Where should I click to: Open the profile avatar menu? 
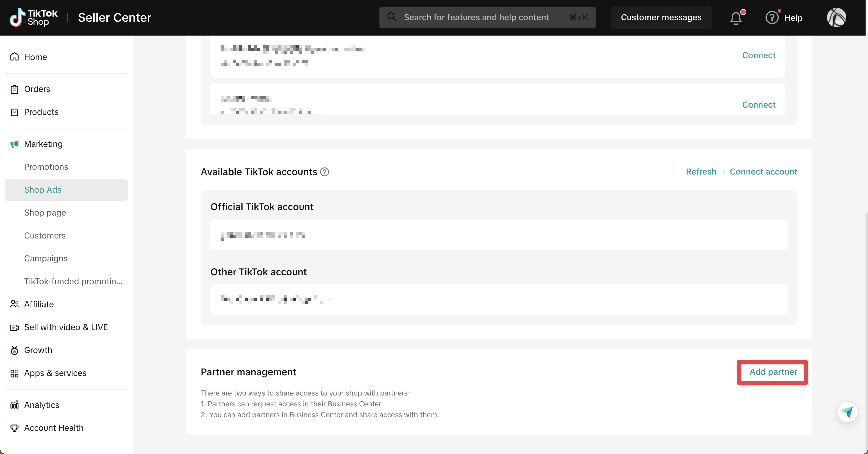tap(836, 17)
